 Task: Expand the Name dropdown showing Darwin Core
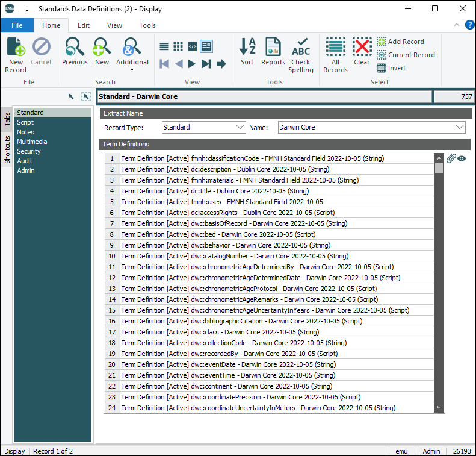coord(460,127)
